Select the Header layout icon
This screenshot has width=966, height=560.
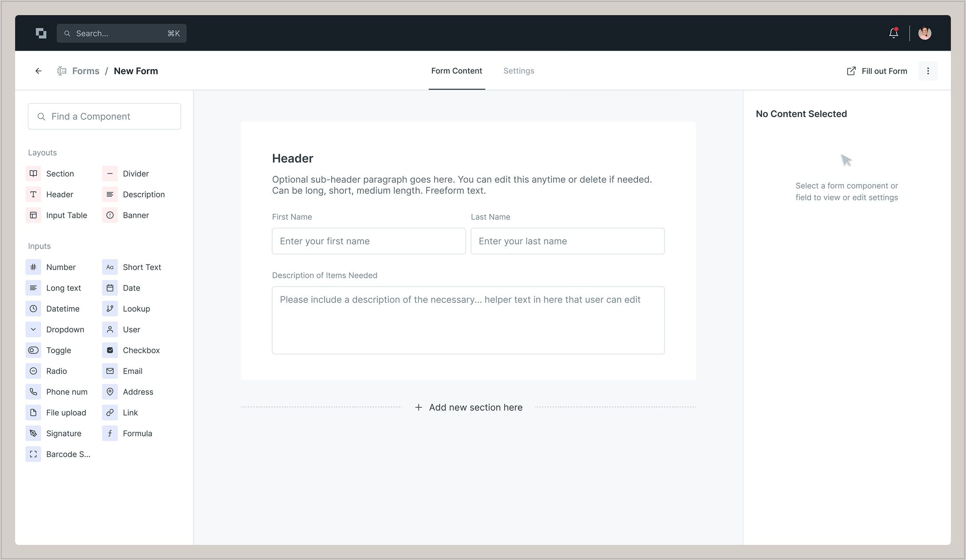33,195
